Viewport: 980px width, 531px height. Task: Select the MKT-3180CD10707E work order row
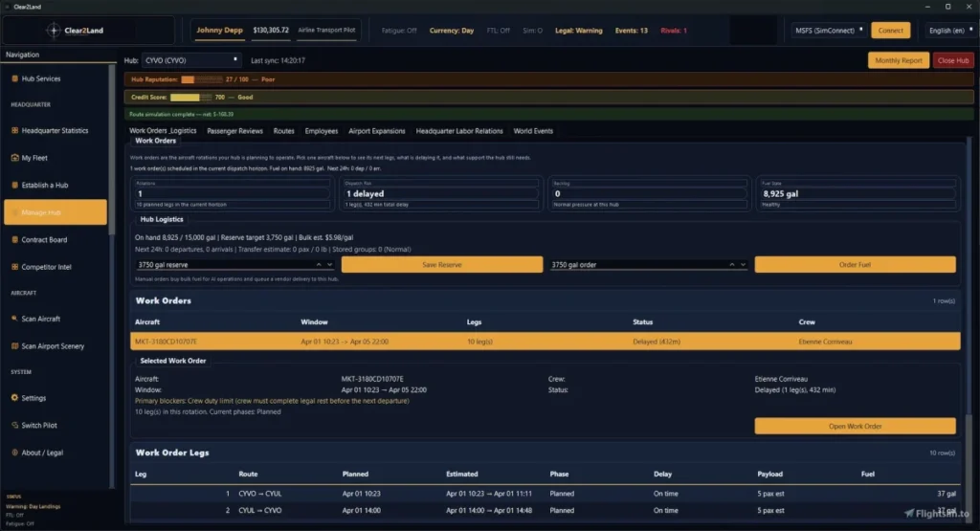546,341
